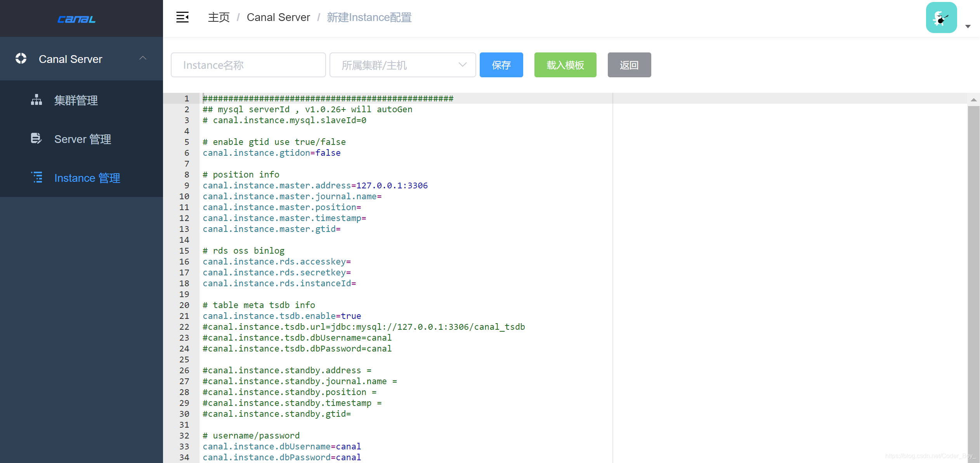Click the 新建Instance配置 breadcrumb
Screen dimensions: 980x463
[x=369, y=17]
